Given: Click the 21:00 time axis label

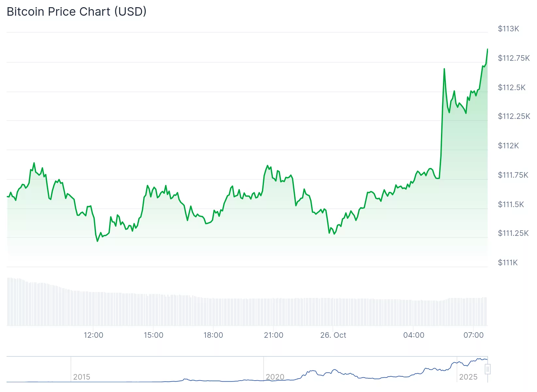Looking at the screenshot, I should (x=274, y=335).
